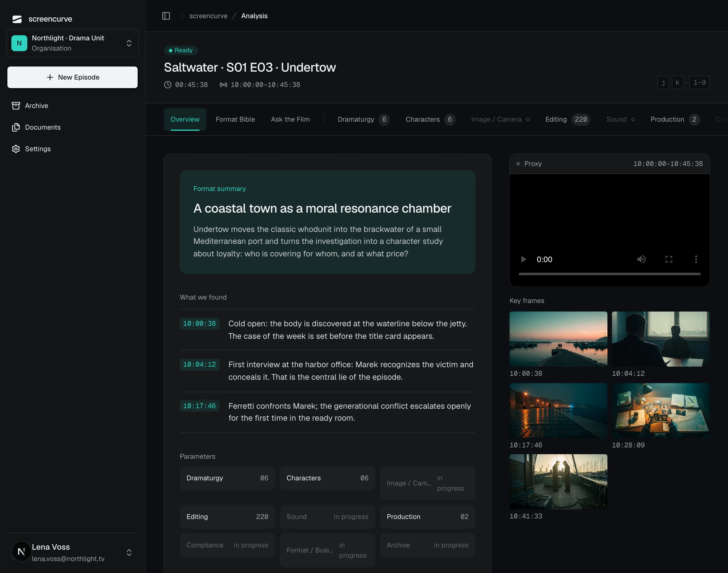Image resolution: width=728 pixels, height=573 pixels.
Task: Open Settings in sidebar
Action: [x=73, y=149]
